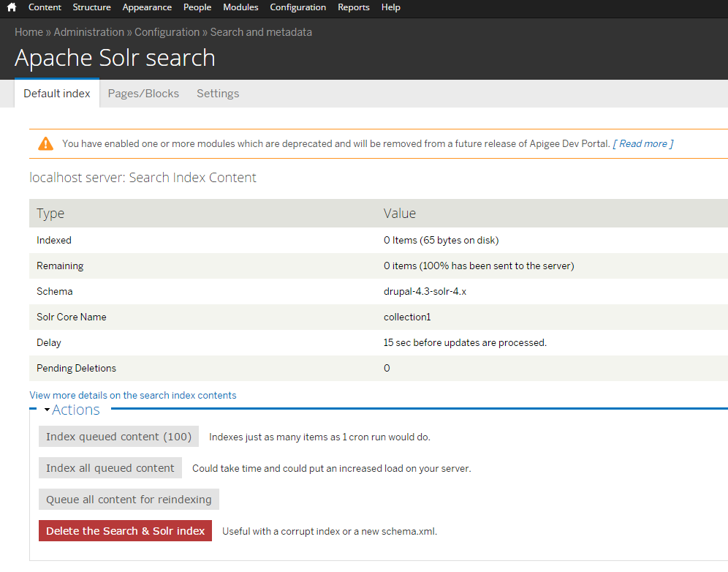The image size is (728, 572).
Task: Select the '15 sec before updates' value
Action: [465, 342]
